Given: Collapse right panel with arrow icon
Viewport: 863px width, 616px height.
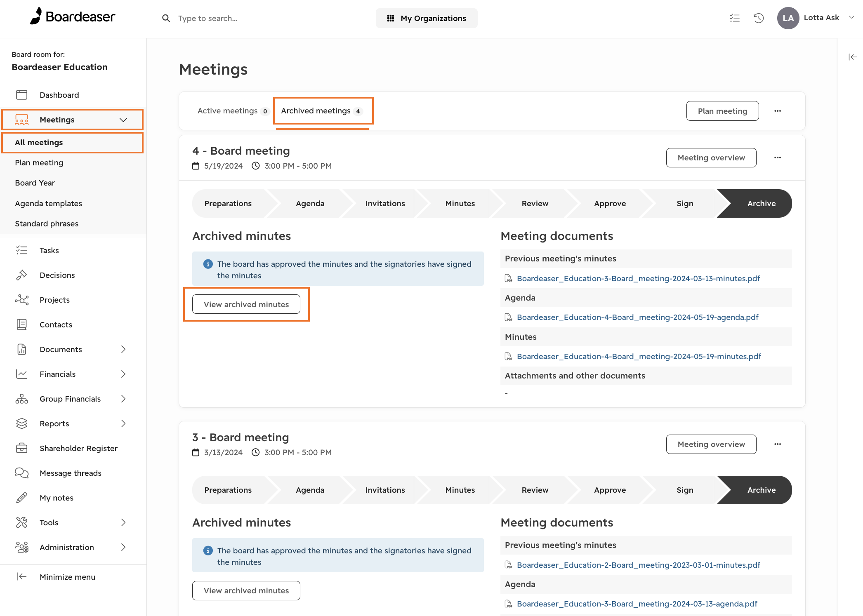Looking at the screenshot, I should [x=853, y=57].
